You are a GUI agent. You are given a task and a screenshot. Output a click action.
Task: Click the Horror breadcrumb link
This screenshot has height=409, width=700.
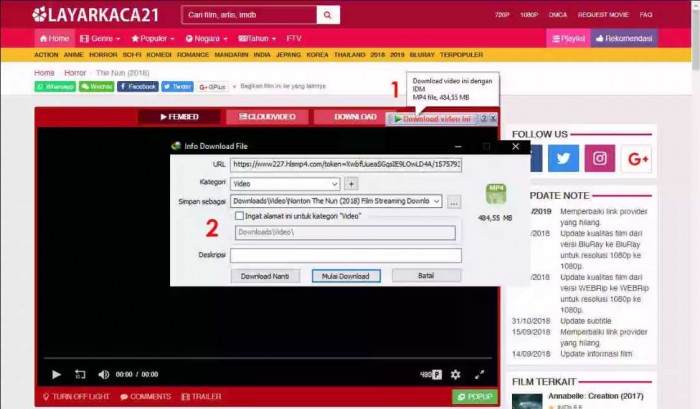pyautogui.click(x=75, y=73)
